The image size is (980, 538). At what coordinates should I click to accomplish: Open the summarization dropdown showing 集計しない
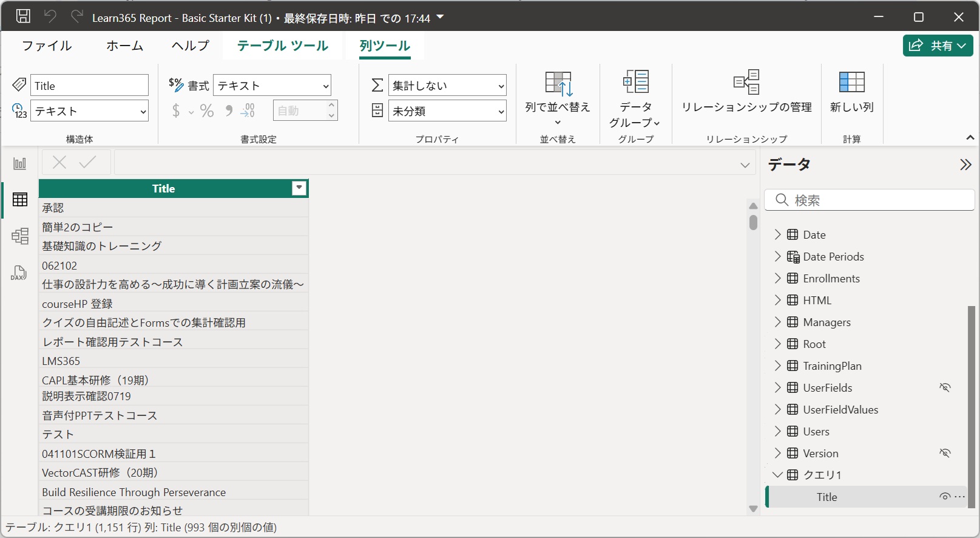coord(447,86)
